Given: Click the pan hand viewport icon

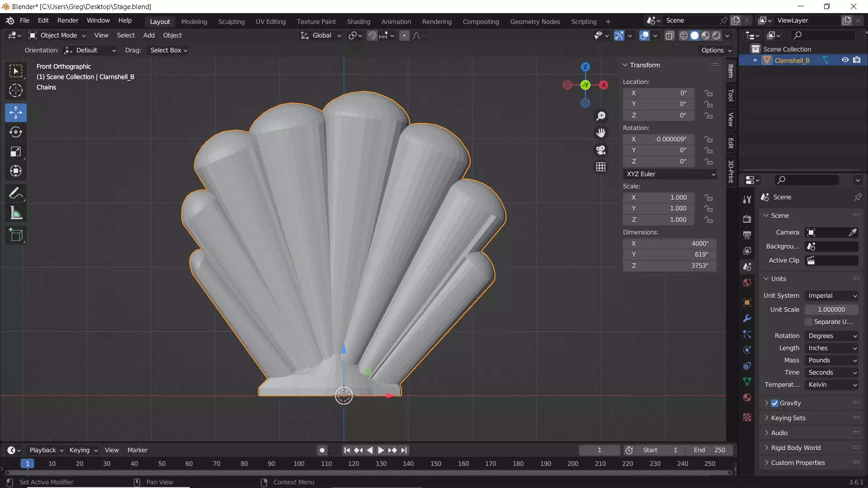Looking at the screenshot, I should 601,133.
